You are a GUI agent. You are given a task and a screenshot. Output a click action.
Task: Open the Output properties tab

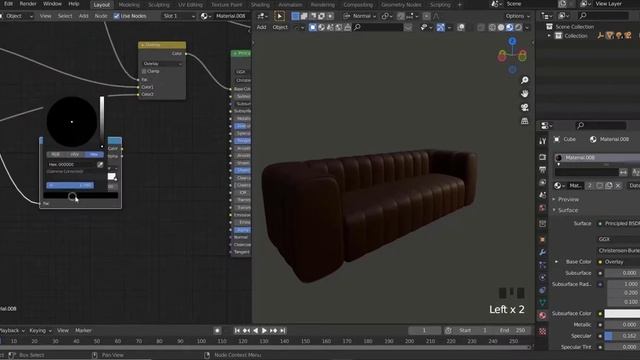[x=542, y=169]
